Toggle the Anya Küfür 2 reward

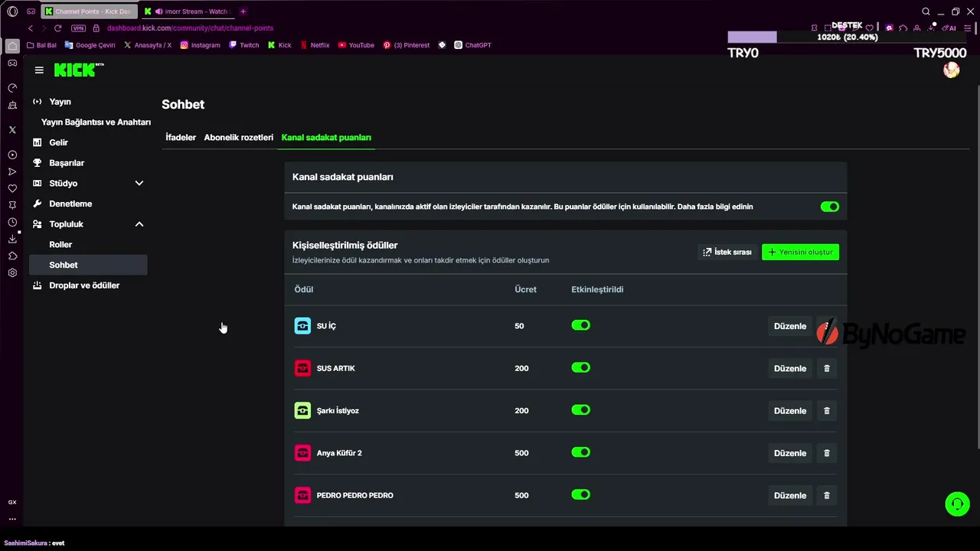click(580, 452)
